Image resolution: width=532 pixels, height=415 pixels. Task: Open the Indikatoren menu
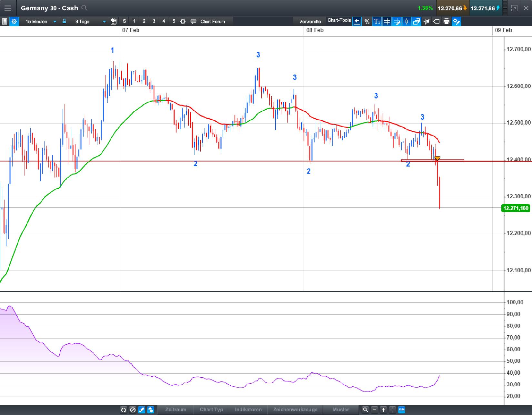tap(248, 410)
